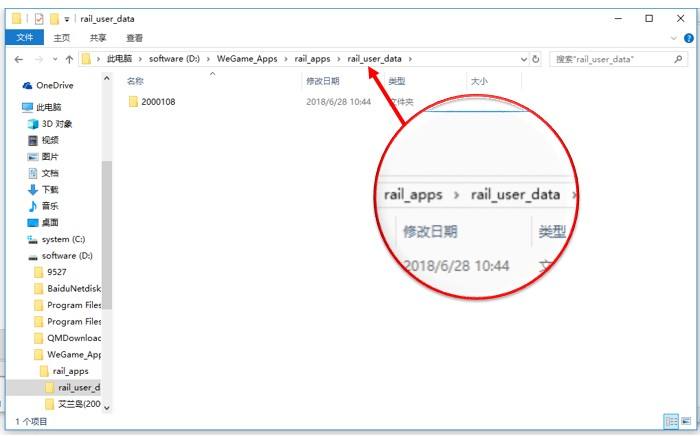This screenshot has height=436, width=700.
Task: Open recent locations dropdown arrow
Action: (55, 59)
